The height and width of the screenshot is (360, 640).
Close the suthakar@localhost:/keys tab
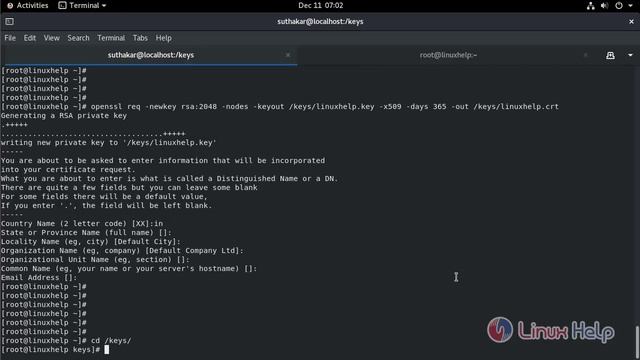[x=288, y=55]
